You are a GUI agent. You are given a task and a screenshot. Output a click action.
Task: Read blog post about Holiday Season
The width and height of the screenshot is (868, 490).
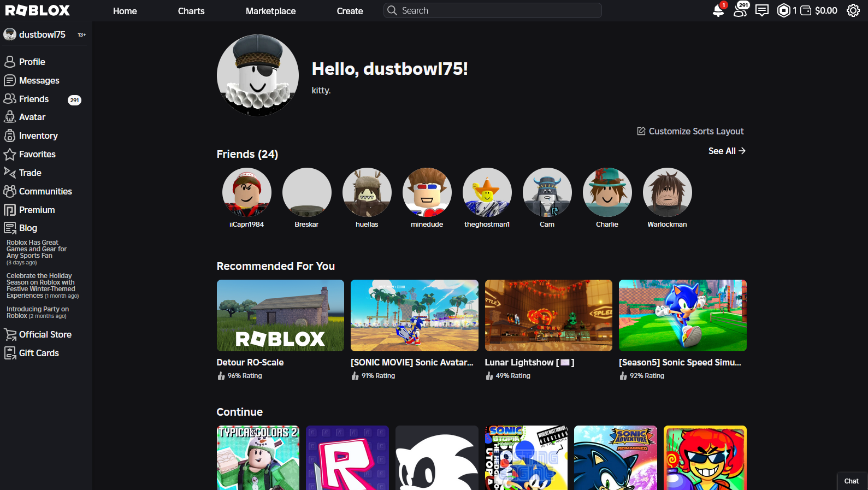tap(43, 286)
